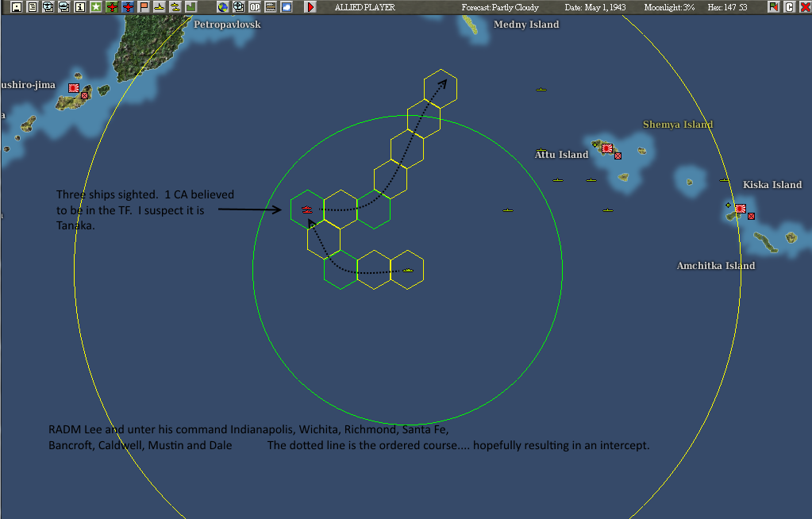812x519 pixels.
Task: Open the single yellow ship icon
Action: [x=160, y=6]
